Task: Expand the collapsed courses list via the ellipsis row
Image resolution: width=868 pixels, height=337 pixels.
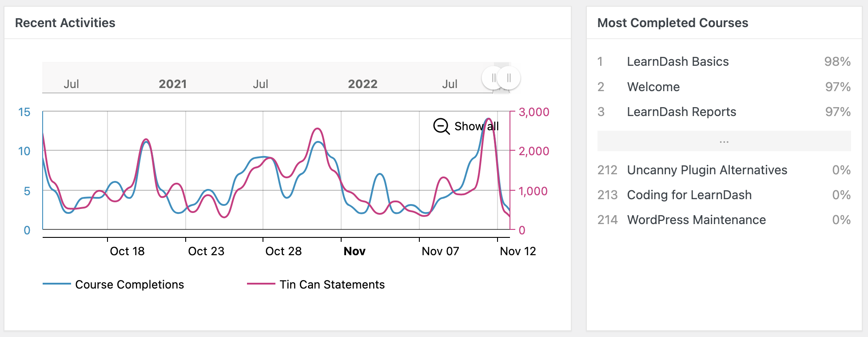Action: (x=724, y=140)
